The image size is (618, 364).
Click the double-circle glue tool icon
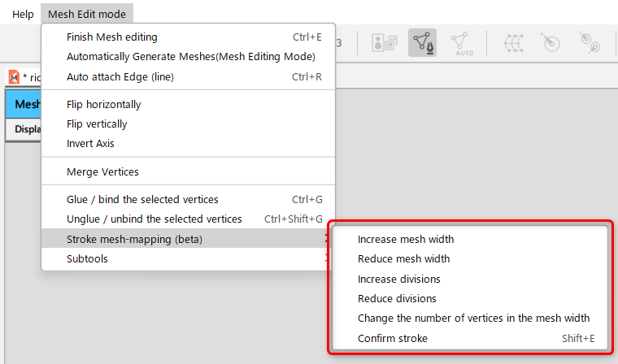(586, 42)
